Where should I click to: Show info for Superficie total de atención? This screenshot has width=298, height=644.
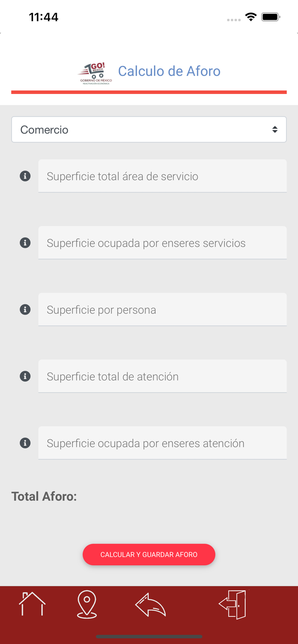tap(25, 376)
